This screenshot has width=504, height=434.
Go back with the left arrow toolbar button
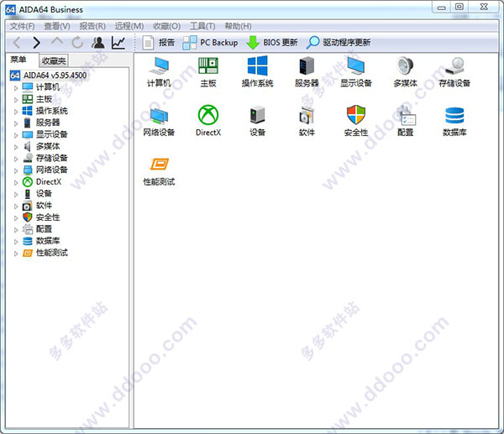[x=17, y=43]
